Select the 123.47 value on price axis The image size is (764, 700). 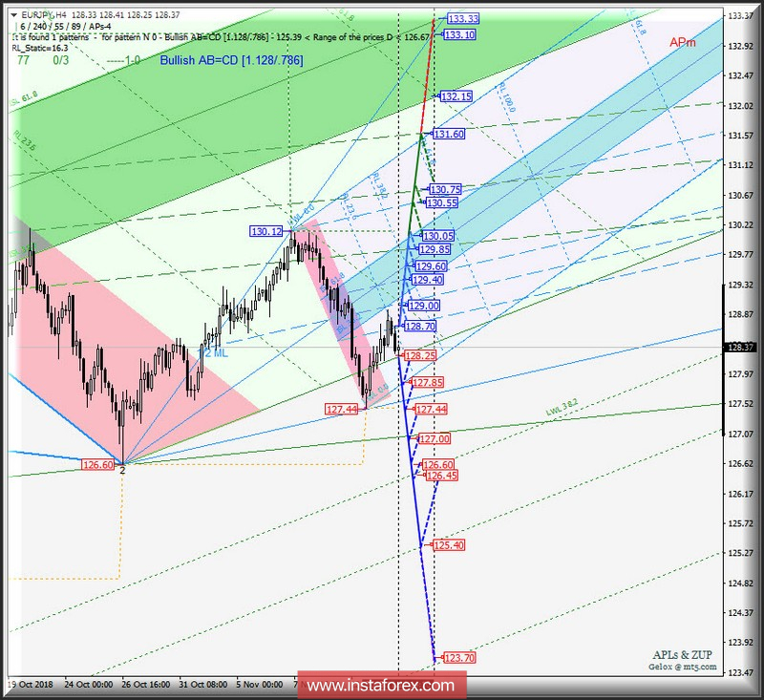(x=740, y=672)
